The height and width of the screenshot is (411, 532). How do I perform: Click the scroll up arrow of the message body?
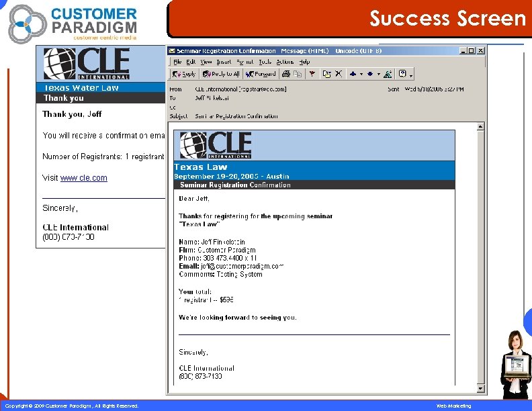[x=480, y=127]
